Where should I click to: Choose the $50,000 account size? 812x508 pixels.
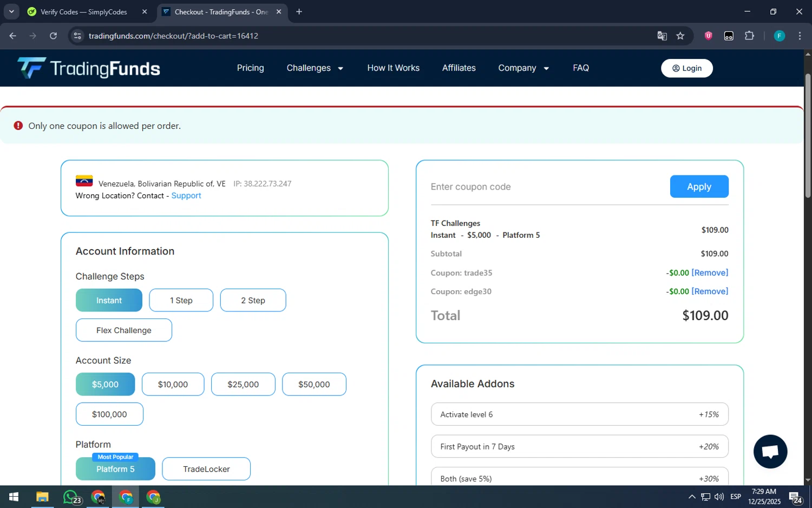click(x=314, y=384)
